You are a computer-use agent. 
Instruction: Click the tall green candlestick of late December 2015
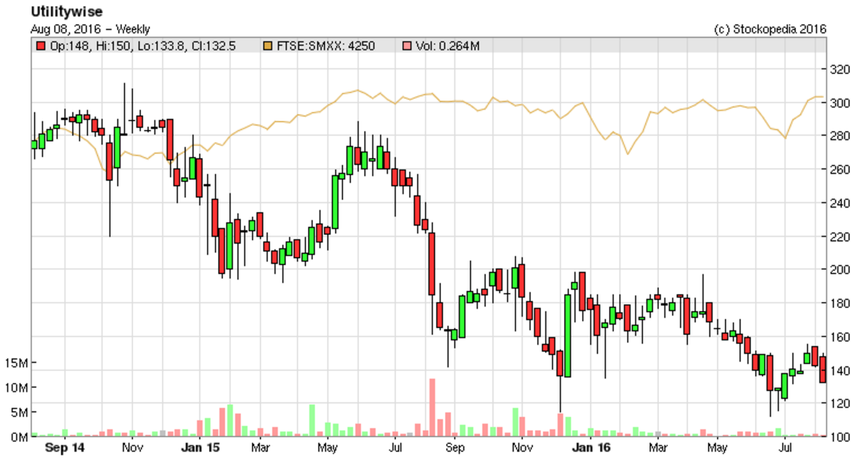568,336
